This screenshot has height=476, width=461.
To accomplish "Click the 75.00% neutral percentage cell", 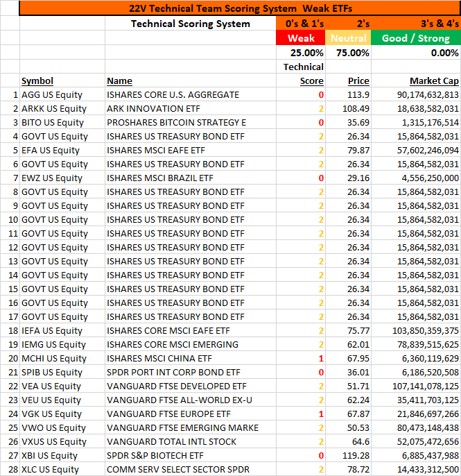I will pos(348,53).
